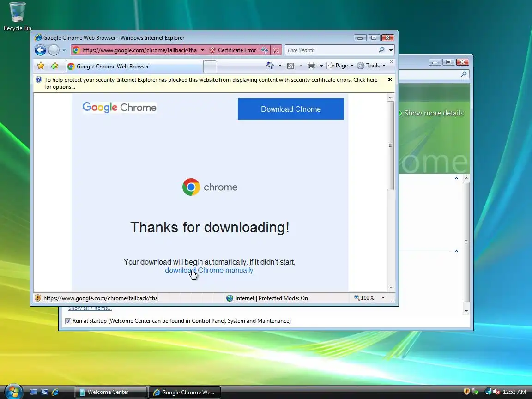Go back using IE Back arrow

pyautogui.click(x=40, y=50)
